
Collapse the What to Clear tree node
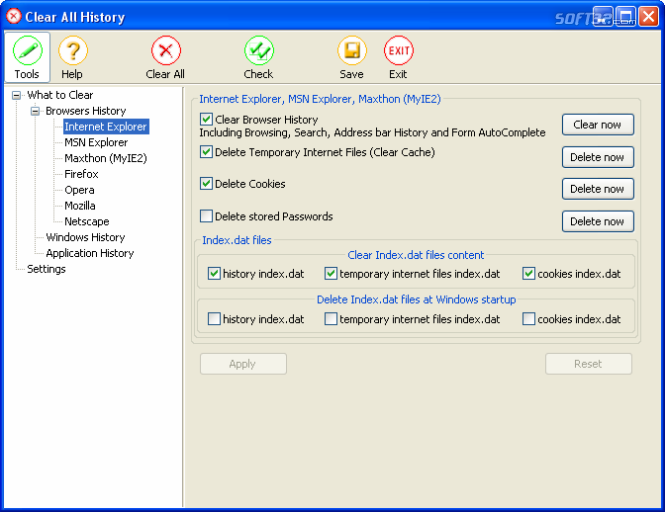(16, 95)
